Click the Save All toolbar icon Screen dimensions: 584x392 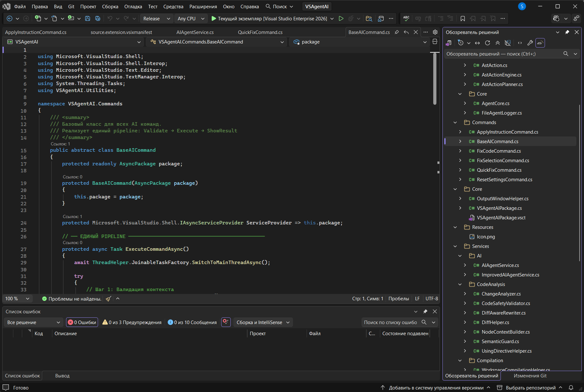click(x=98, y=19)
